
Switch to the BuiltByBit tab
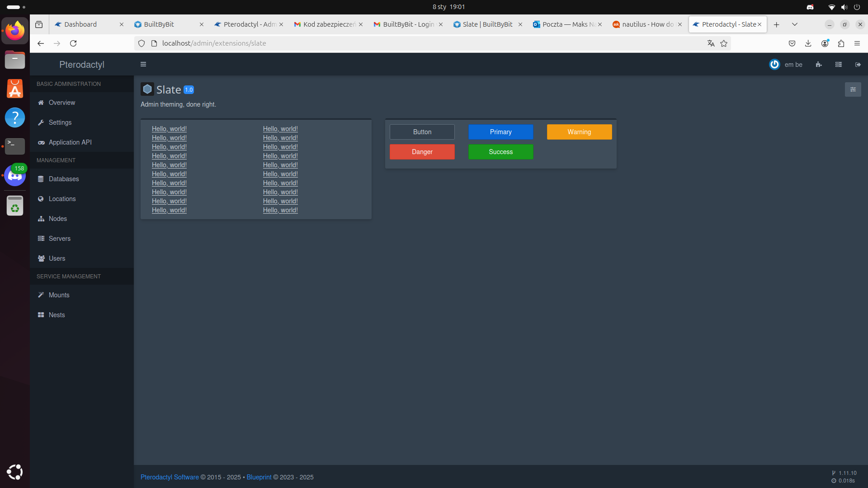point(169,24)
